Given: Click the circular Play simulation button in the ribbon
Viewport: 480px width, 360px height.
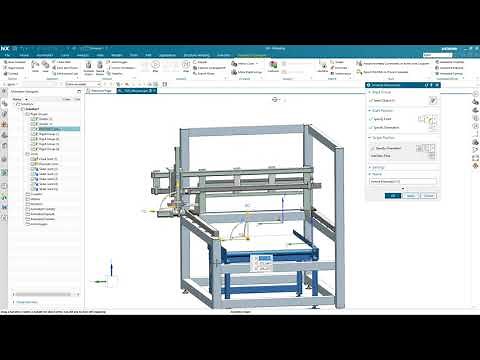Looking at the screenshot, I should click(x=155, y=64).
